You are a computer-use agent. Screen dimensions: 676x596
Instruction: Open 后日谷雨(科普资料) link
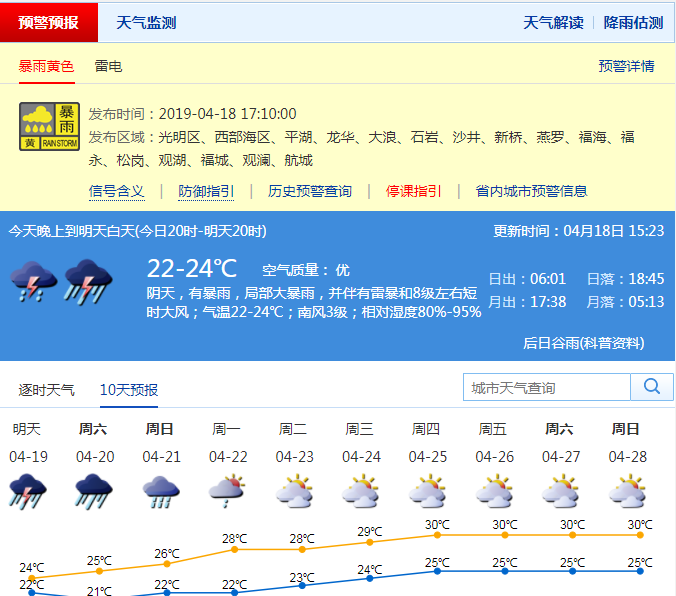pos(583,343)
